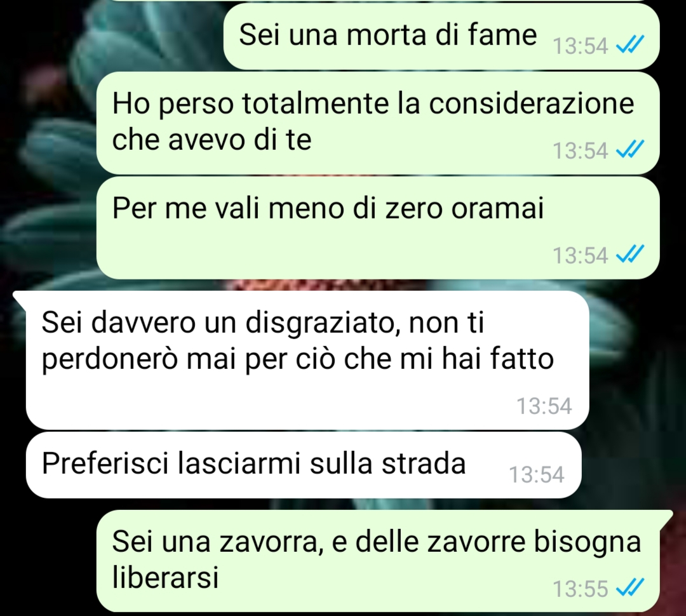Tap the 13:54 timestamp on 'perdonerò mai' message
Image resolution: width=686 pixels, height=616 pixels.
coord(544,406)
